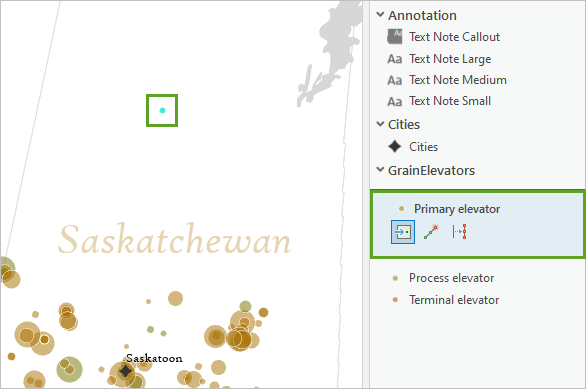The height and width of the screenshot is (389, 586).
Task: Select the Point construction tool icon
Action: (403, 232)
